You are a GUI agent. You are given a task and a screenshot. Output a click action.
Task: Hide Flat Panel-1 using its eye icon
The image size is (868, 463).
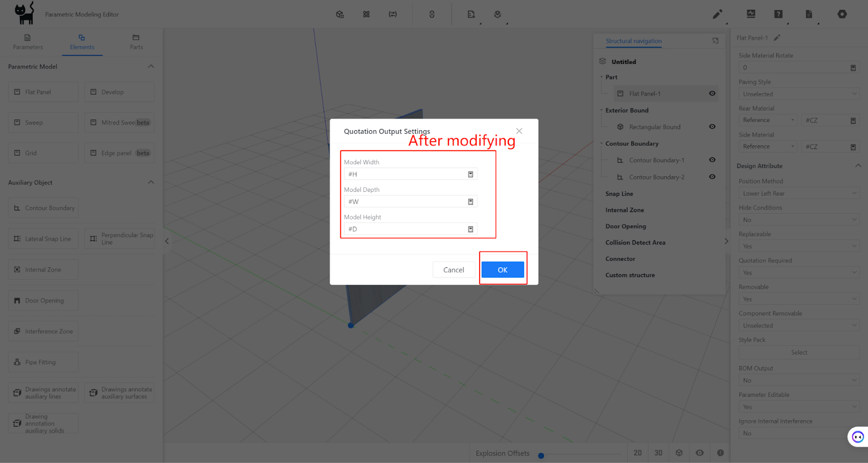click(712, 93)
